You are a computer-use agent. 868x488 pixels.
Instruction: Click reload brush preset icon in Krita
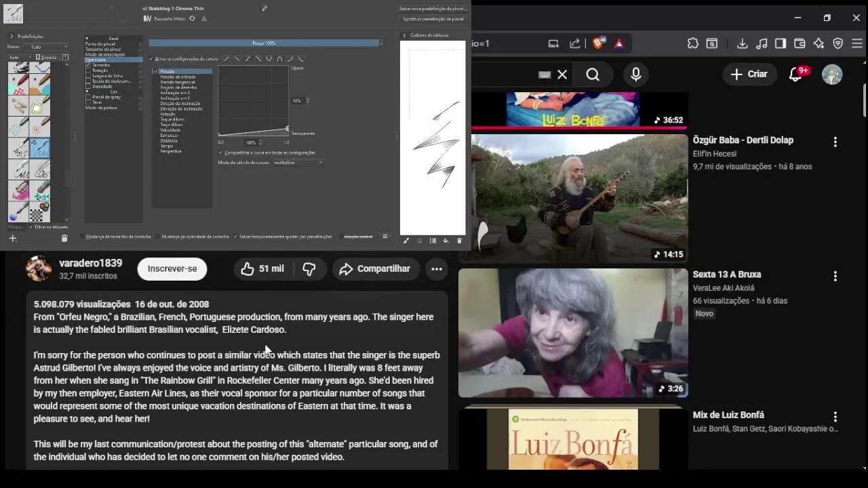pos(192,19)
